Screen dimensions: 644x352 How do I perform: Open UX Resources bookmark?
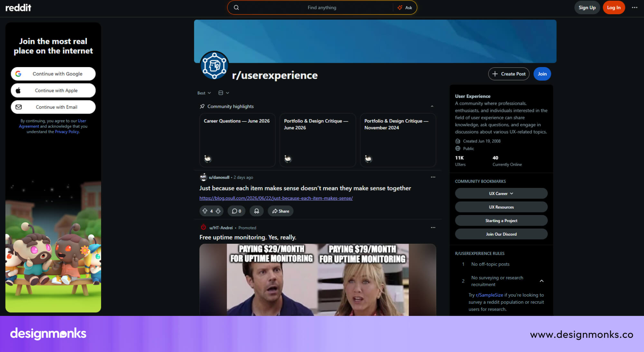click(x=501, y=207)
